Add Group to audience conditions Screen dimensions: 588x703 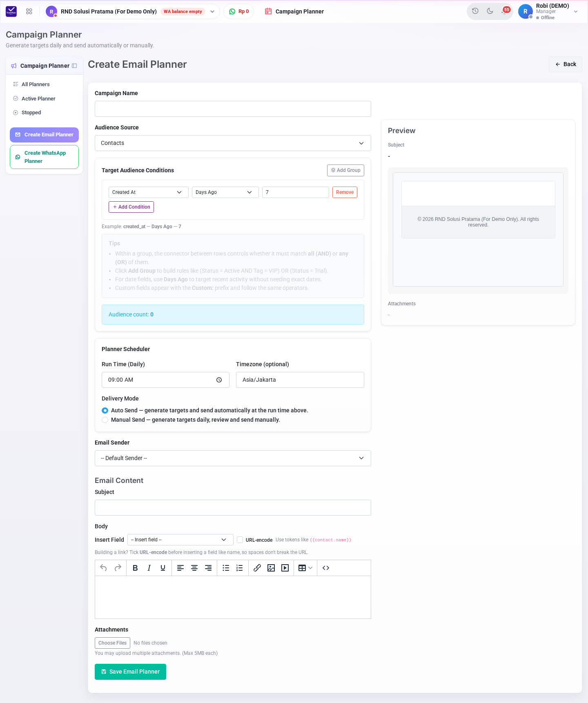click(x=345, y=170)
